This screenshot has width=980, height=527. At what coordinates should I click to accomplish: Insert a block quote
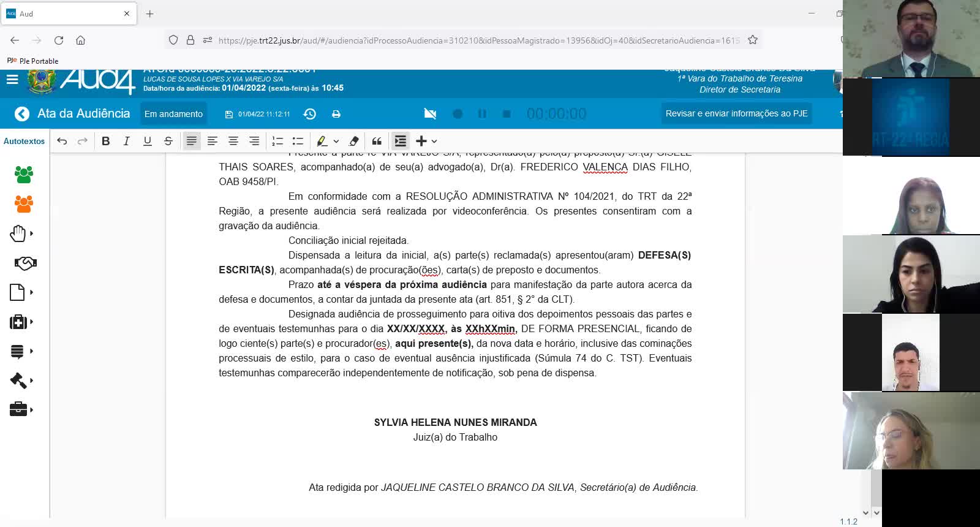[377, 141]
